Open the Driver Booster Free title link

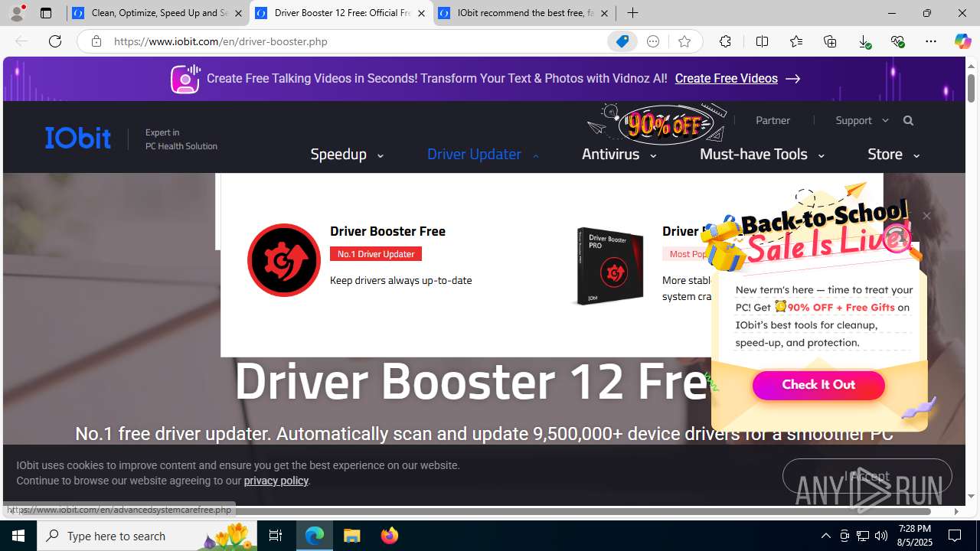click(x=387, y=230)
